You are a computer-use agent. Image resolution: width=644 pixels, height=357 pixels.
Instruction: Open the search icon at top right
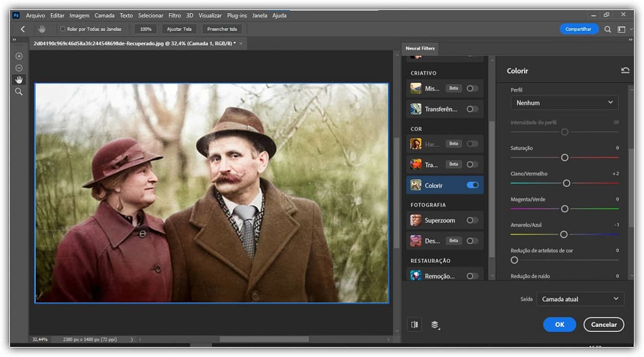[x=608, y=29]
